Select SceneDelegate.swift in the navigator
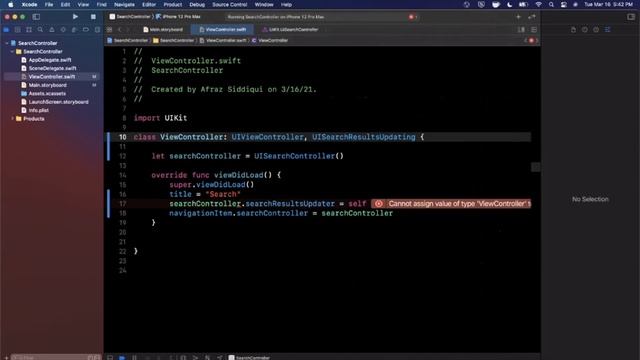The width and height of the screenshot is (640, 360). coord(52,68)
